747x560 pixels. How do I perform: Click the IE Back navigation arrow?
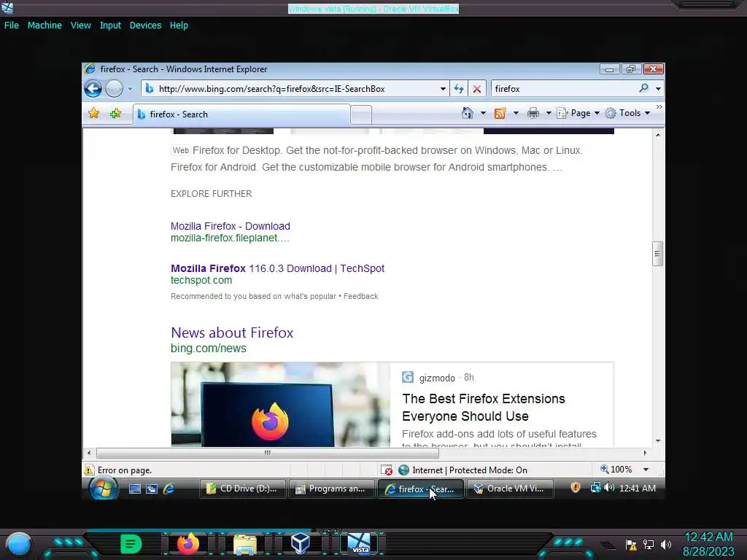[x=93, y=88]
